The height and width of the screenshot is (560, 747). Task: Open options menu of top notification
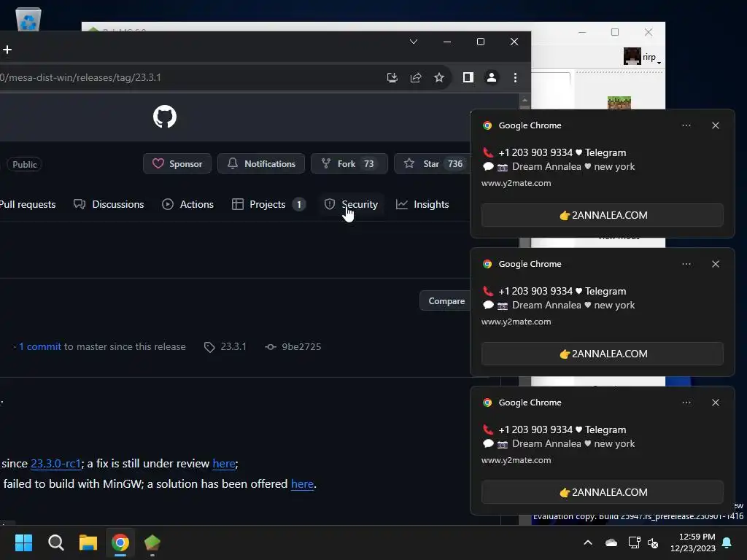pyautogui.click(x=686, y=125)
